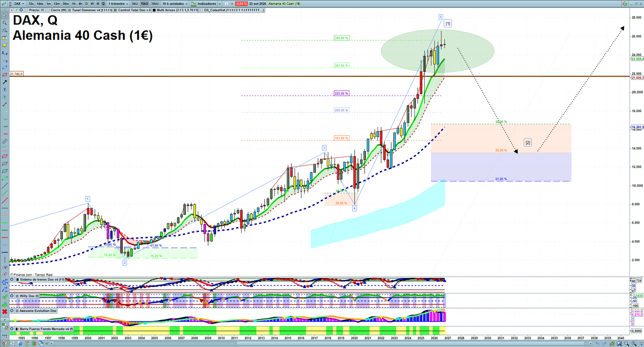Click the 35kU units button

(x=155, y=4)
